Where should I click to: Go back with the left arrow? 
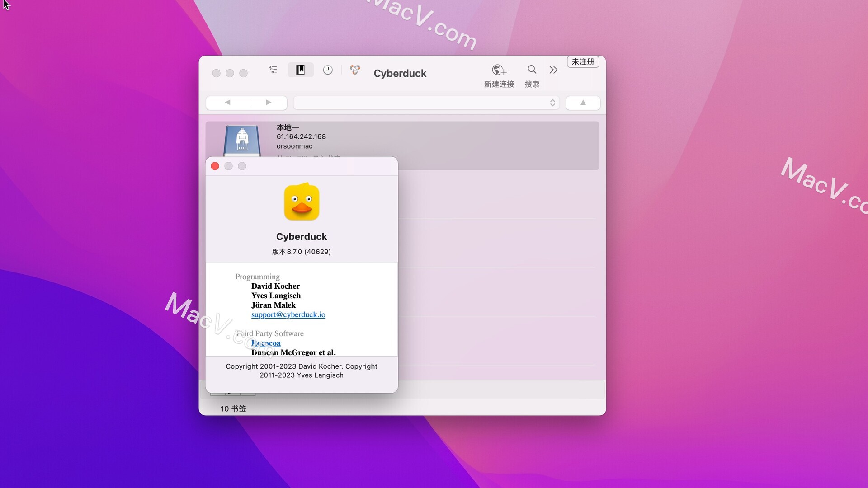tap(228, 103)
